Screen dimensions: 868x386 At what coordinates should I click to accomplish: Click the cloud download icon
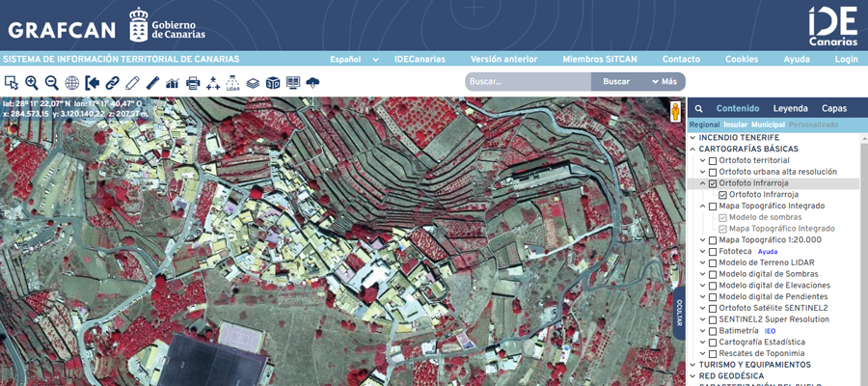click(x=312, y=83)
